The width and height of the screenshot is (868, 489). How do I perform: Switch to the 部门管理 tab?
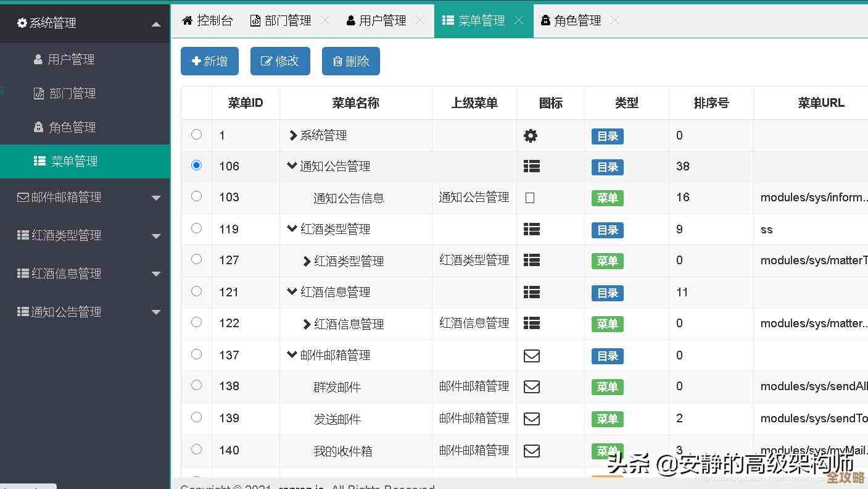point(280,20)
